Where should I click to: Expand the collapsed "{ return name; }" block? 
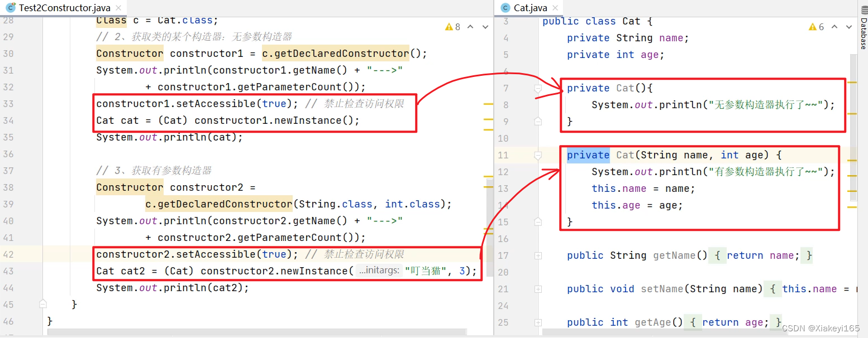click(761, 255)
